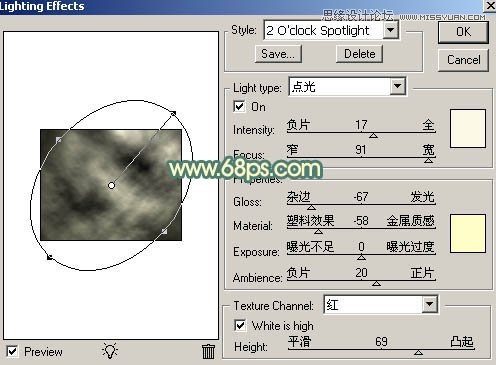
Task: Click the 曝光过度 label on Exposure slider
Action: pyautogui.click(x=411, y=247)
